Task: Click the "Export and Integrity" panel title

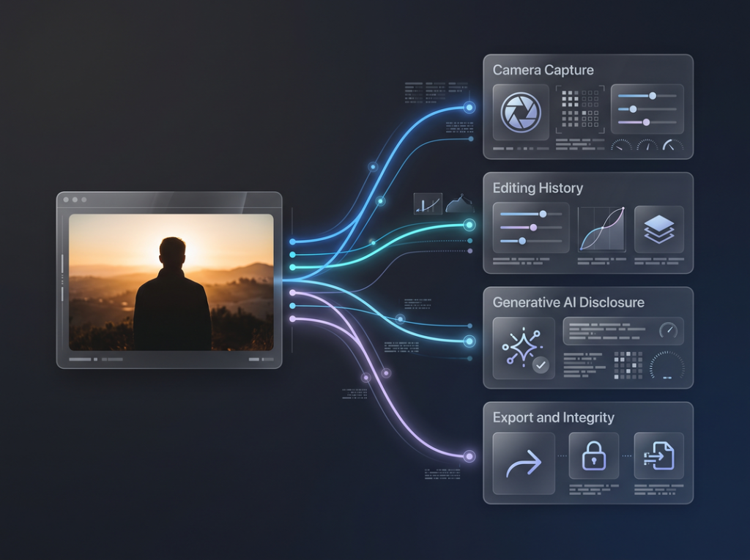Action: coord(554,417)
